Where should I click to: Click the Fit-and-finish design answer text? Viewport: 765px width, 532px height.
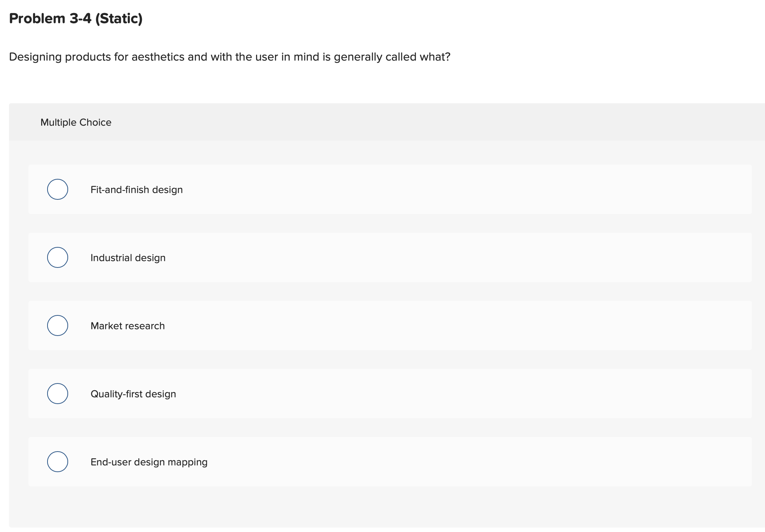(136, 189)
